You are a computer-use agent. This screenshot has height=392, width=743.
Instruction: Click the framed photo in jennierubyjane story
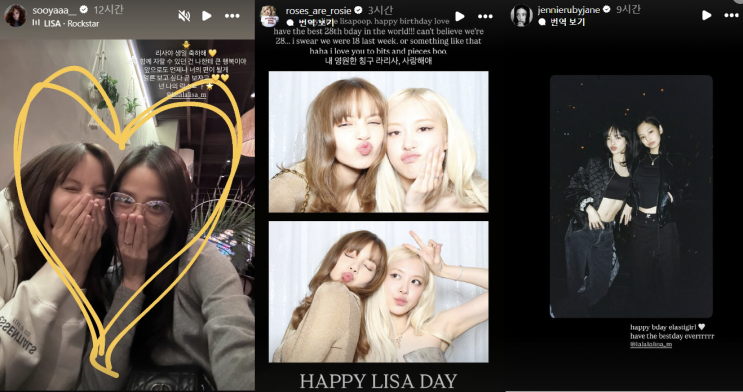click(631, 196)
